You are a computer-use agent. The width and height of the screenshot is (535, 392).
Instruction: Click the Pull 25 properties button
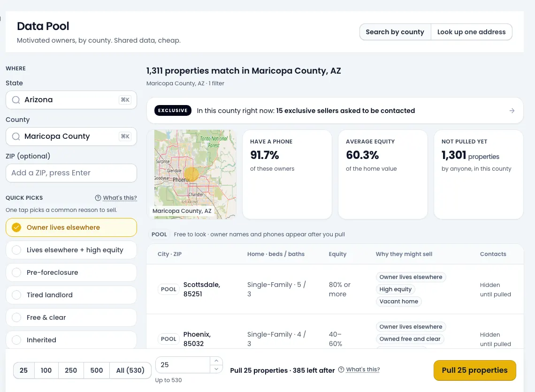474,370
